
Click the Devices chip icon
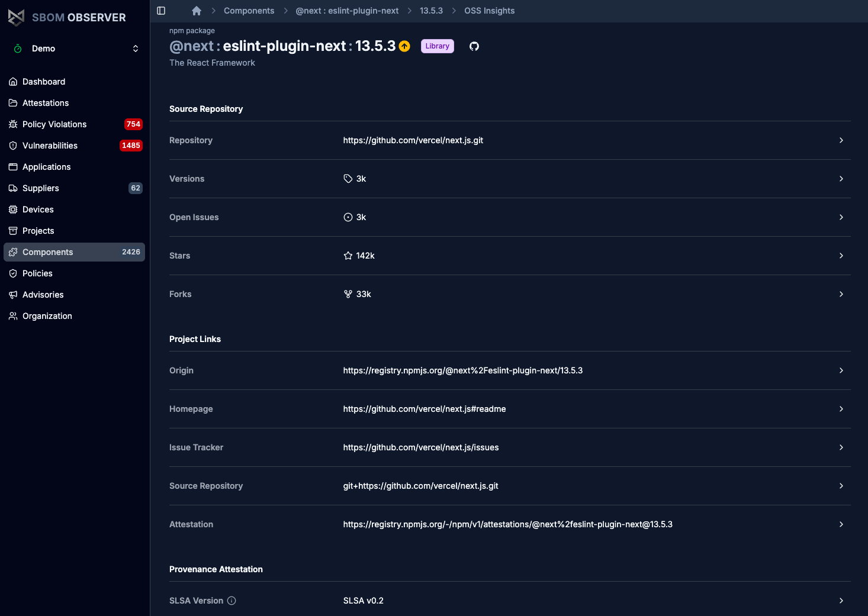[x=13, y=209]
